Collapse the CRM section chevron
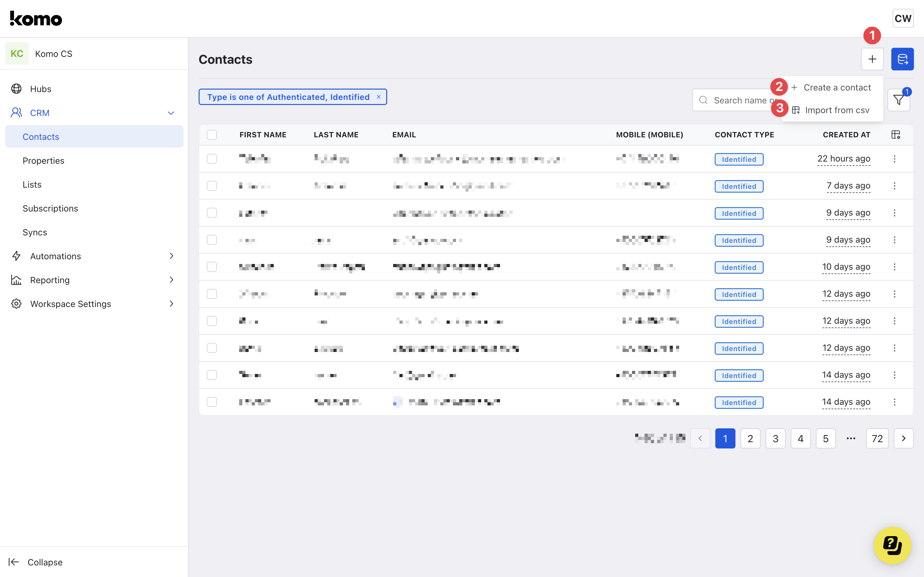 [x=171, y=113]
